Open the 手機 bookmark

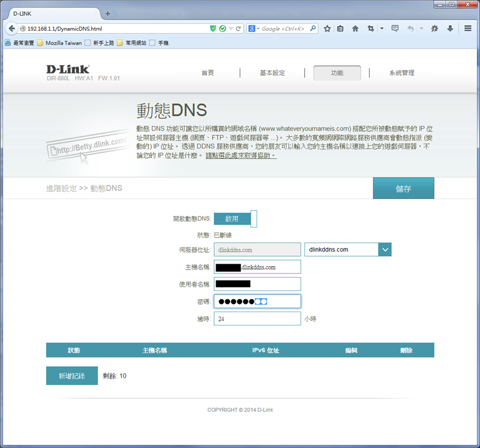point(159,43)
